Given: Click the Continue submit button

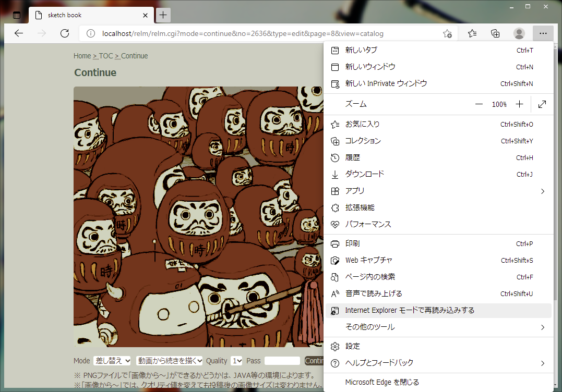Looking at the screenshot, I should [314, 361].
